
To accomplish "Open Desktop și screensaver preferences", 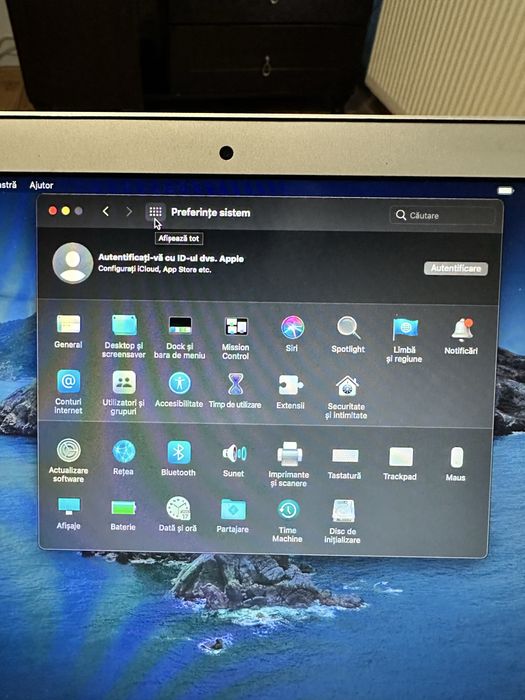I will tap(124, 336).
